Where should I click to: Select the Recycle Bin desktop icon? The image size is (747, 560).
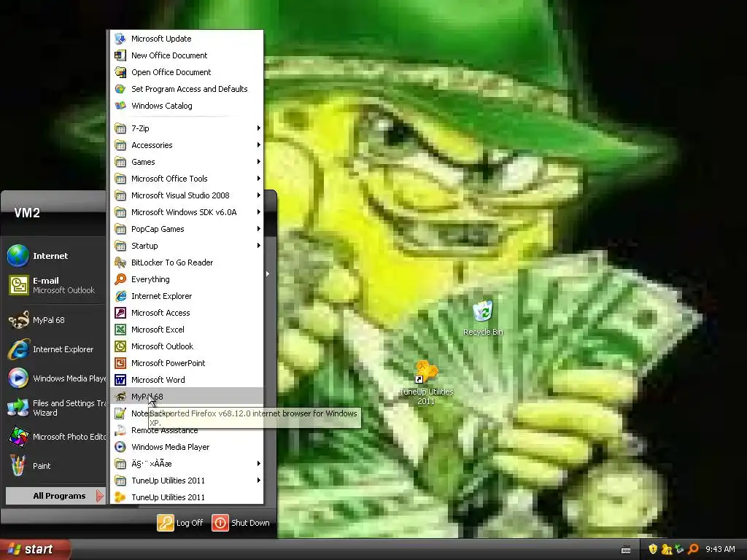(x=483, y=318)
